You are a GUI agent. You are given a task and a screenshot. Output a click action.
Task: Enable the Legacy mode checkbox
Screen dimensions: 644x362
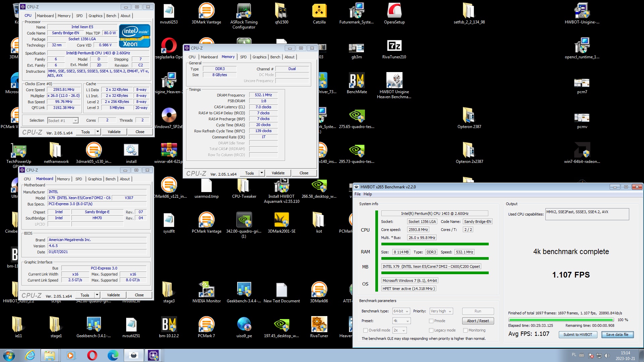click(431, 330)
